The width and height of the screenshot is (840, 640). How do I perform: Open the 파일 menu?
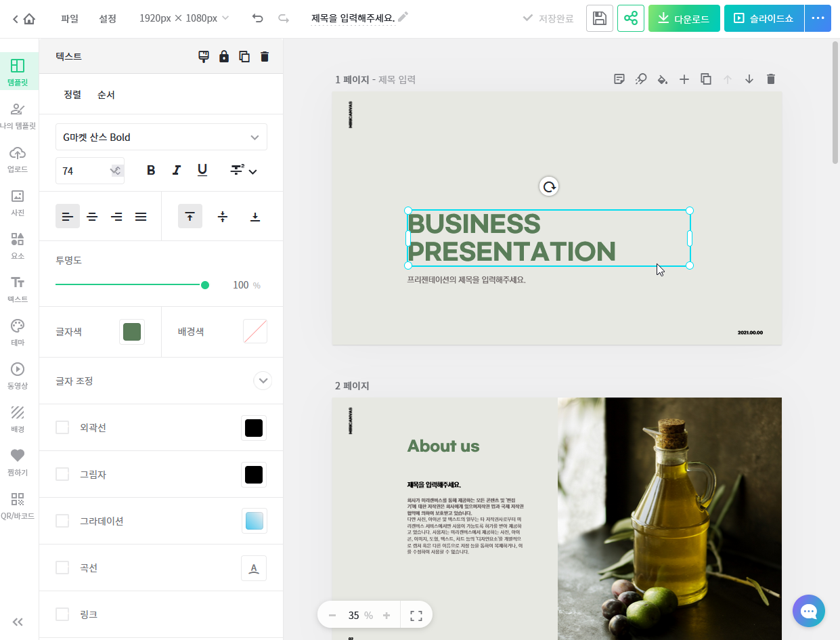[70, 18]
